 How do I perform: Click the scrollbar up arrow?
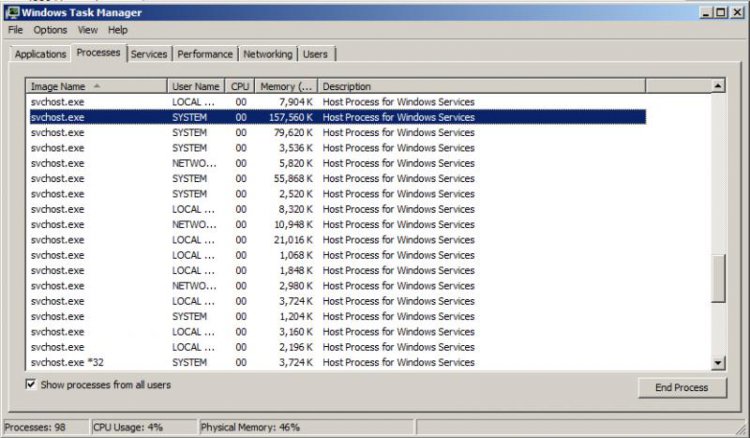coord(718,86)
